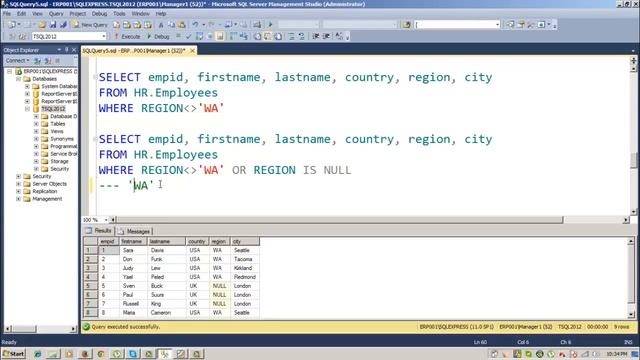Open the 100 % zoom dropdown

[x=106, y=220]
